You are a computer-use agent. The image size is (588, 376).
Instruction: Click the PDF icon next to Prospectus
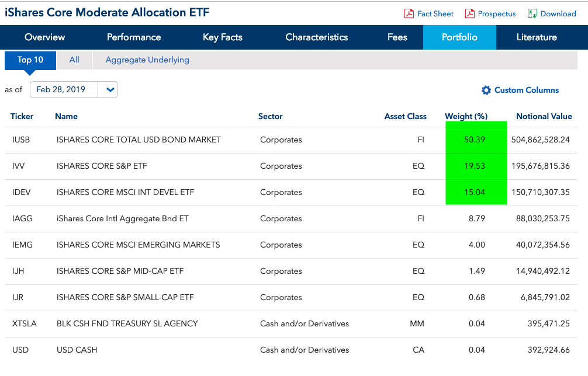[469, 13]
